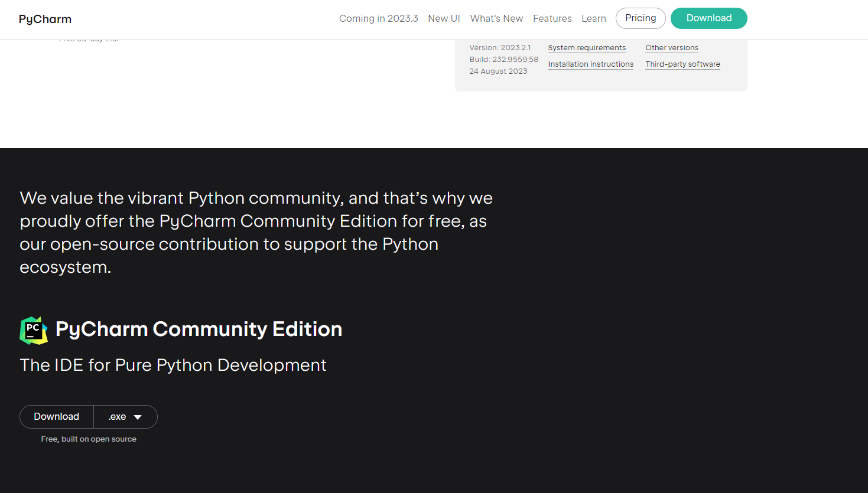Open the Features page
868x493 pixels.
(552, 18)
